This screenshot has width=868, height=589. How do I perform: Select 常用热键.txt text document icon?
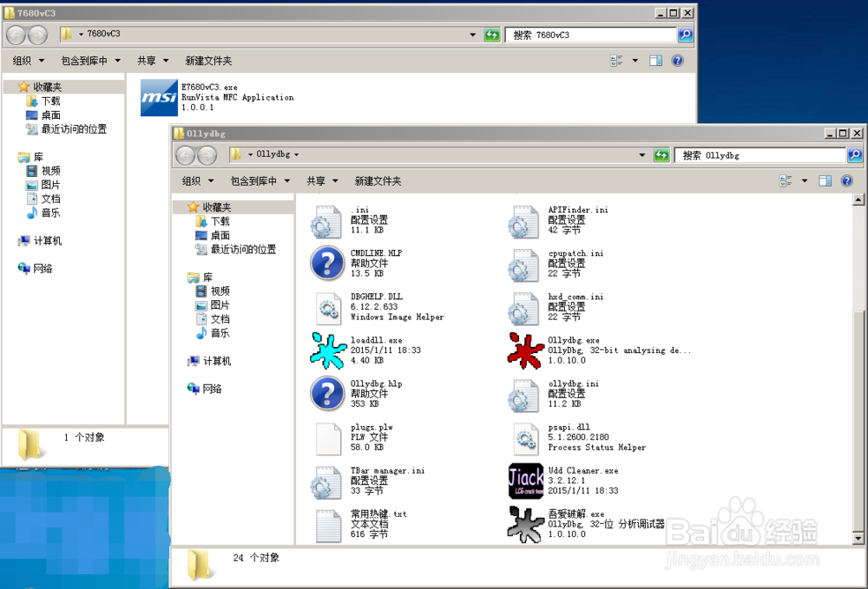pyautogui.click(x=328, y=524)
